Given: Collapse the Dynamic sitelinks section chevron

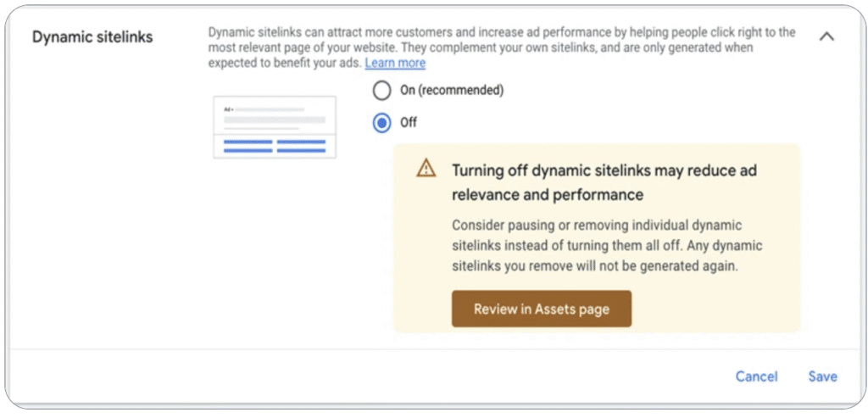Looking at the screenshot, I should click(826, 36).
